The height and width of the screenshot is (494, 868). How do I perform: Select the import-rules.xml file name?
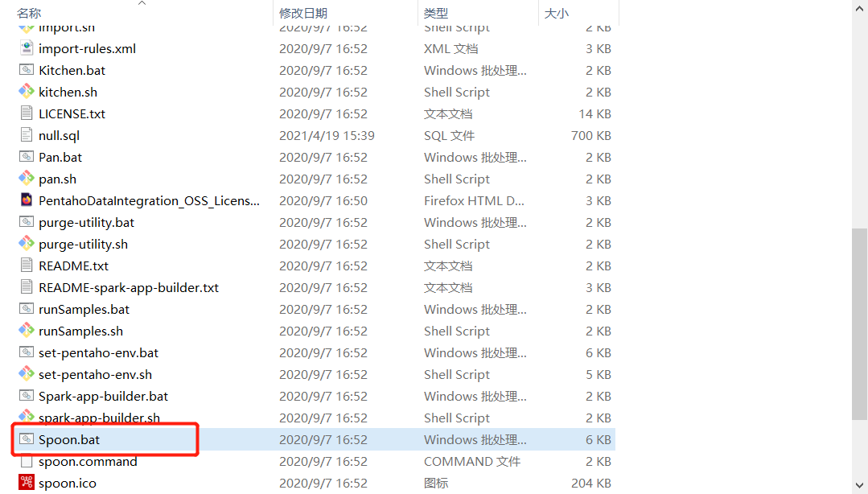(87, 49)
